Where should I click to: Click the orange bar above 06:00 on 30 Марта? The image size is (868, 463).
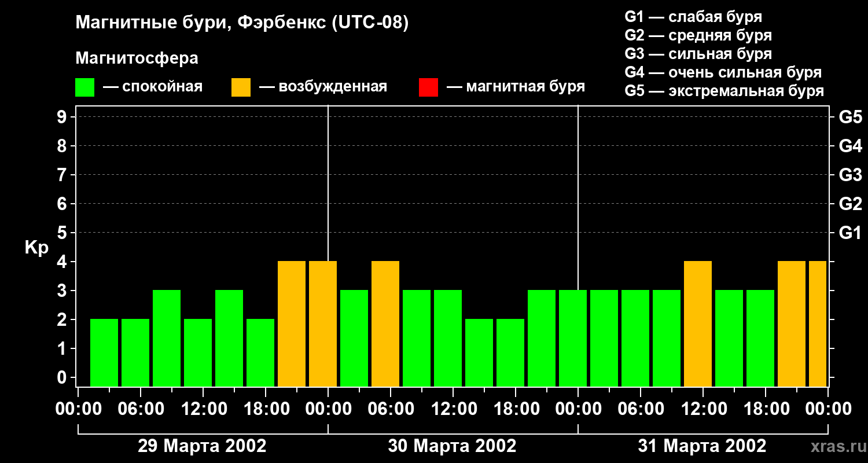point(385,324)
